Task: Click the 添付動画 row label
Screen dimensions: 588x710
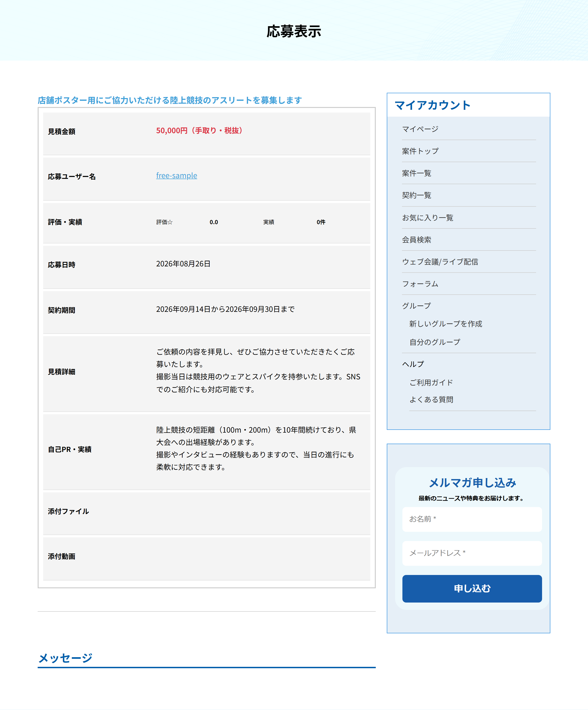Action: (x=62, y=556)
